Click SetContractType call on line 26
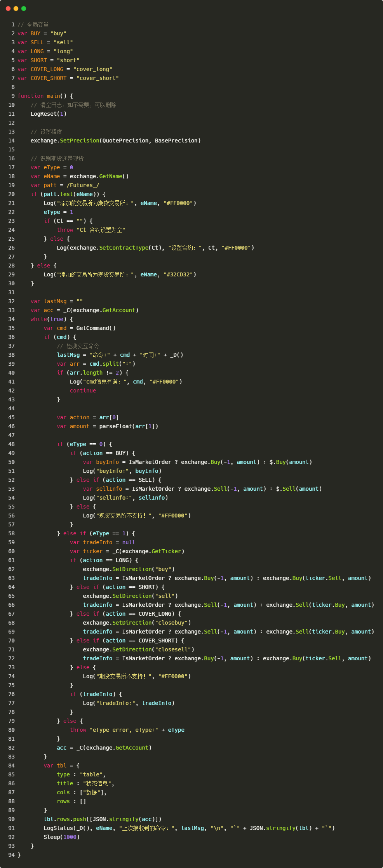The width and height of the screenshot is (383, 868). 130,248
